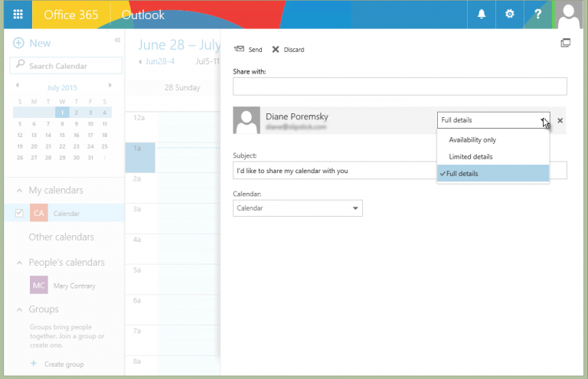588x379 pixels.
Task: Click the Search Calendar box
Action: pyautogui.click(x=66, y=66)
